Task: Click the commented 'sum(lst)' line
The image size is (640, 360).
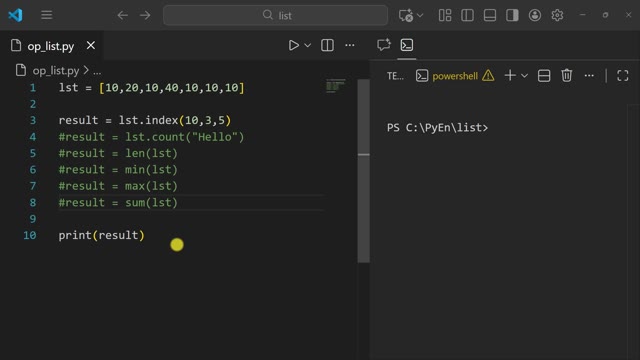Action: click(x=118, y=202)
